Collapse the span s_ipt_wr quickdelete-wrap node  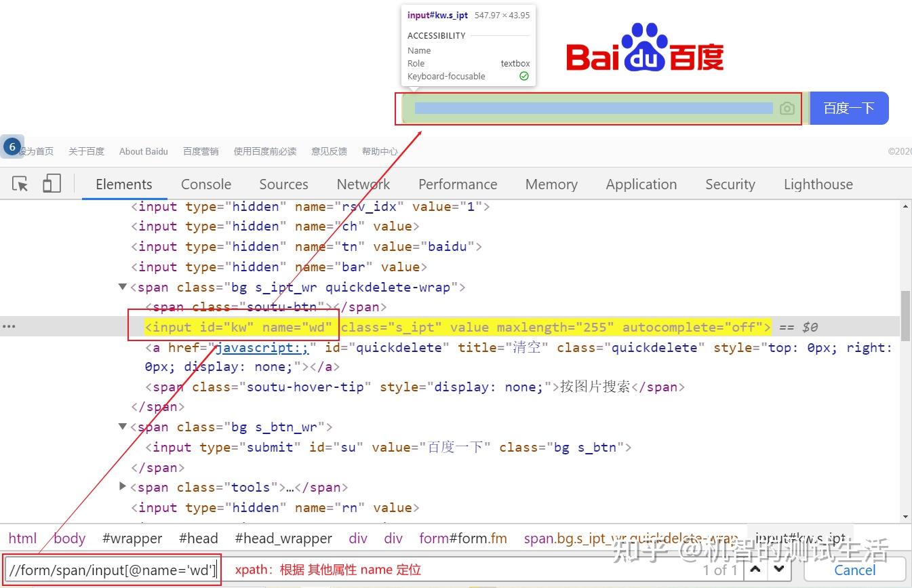(x=122, y=286)
